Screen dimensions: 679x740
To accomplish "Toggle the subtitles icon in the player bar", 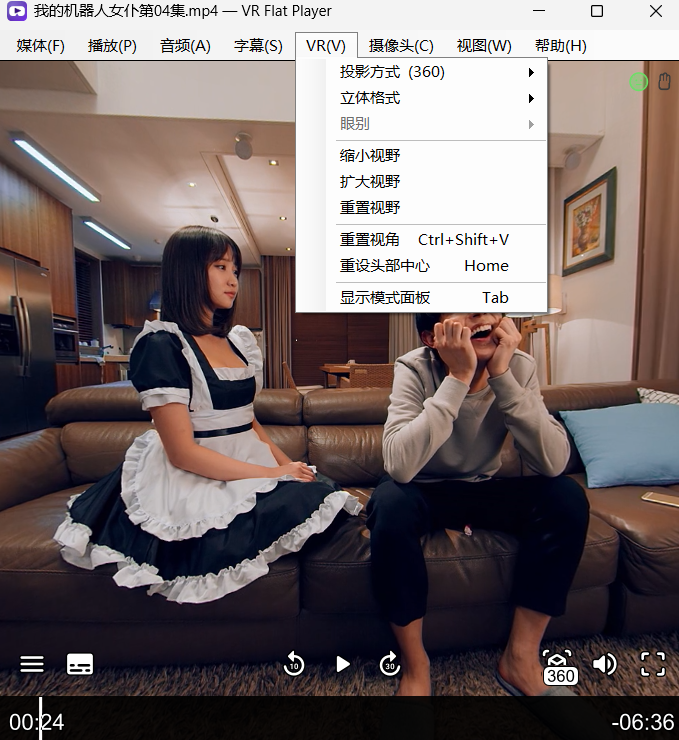I will pyautogui.click(x=80, y=664).
